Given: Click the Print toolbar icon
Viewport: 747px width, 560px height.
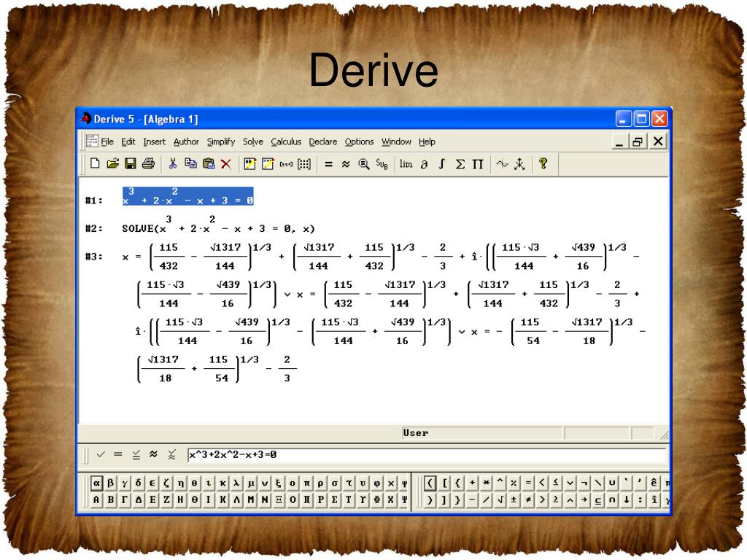Looking at the screenshot, I should click(148, 164).
